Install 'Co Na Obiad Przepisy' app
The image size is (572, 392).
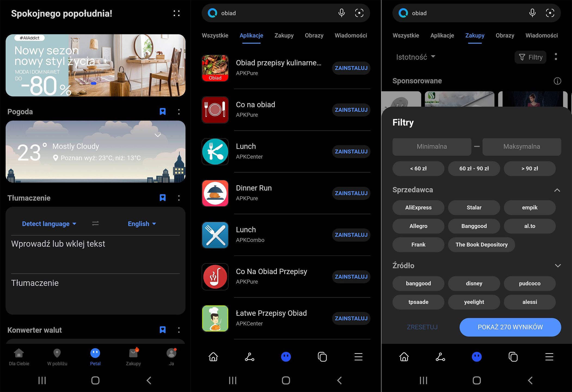(x=351, y=277)
